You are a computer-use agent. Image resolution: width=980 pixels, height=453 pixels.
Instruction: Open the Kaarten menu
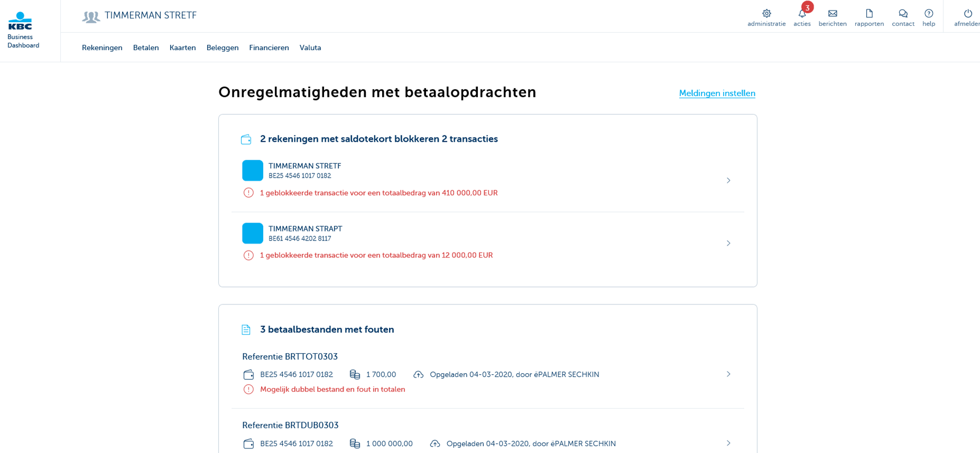click(183, 48)
